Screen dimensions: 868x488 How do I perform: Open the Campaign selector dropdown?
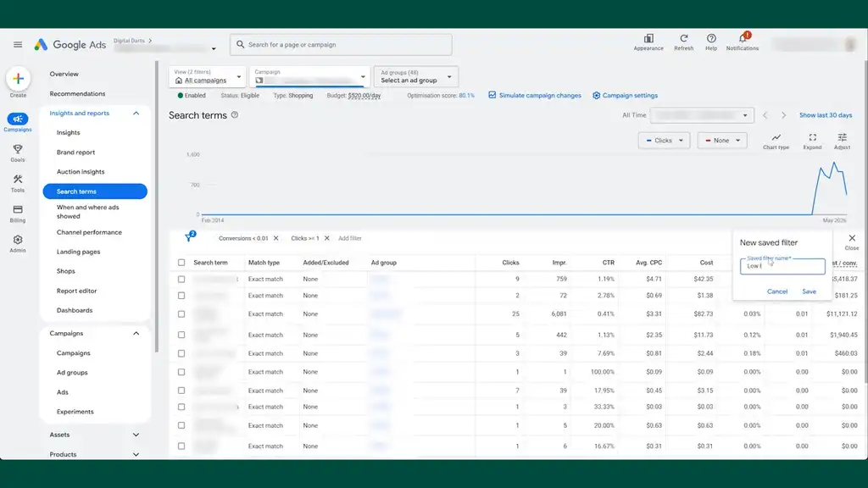pyautogui.click(x=309, y=76)
